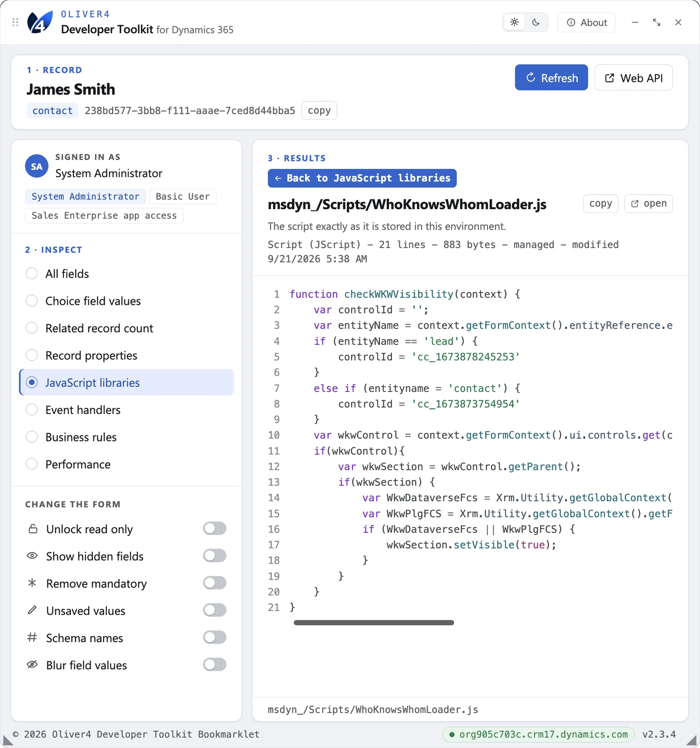Turn on Remove mandatory switch

tap(214, 583)
